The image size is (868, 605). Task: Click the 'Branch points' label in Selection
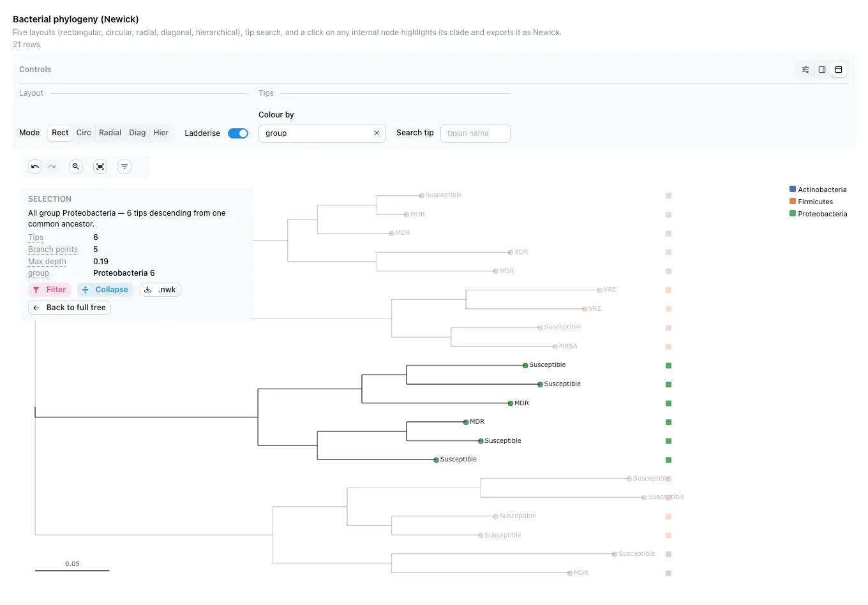tap(53, 250)
